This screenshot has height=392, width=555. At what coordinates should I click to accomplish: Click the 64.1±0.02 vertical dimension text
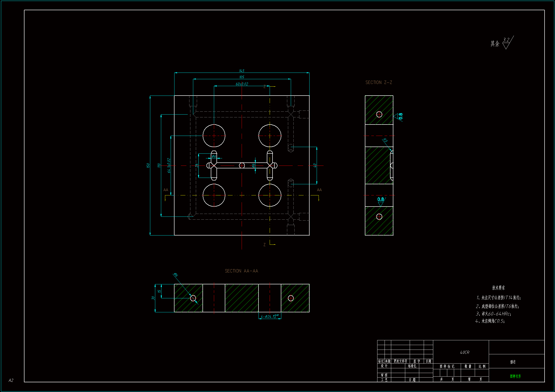pyautogui.click(x=169, y=166)
